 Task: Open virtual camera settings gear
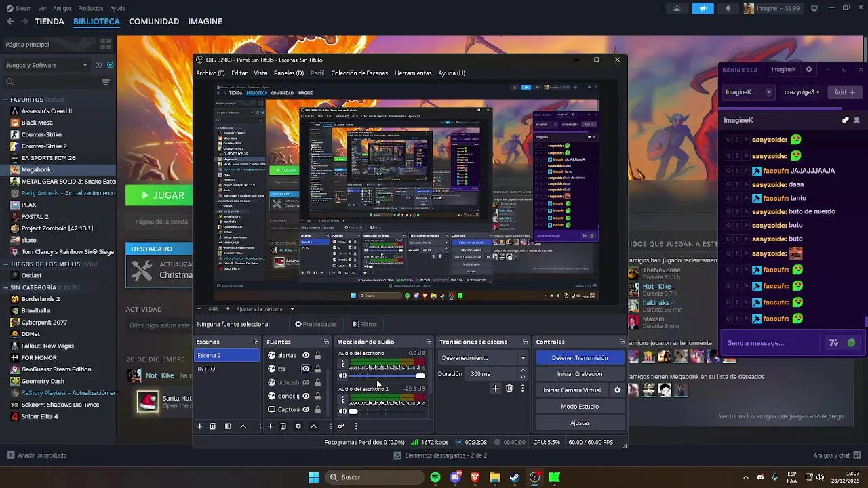pyautogui.click(x=617, y=390)
